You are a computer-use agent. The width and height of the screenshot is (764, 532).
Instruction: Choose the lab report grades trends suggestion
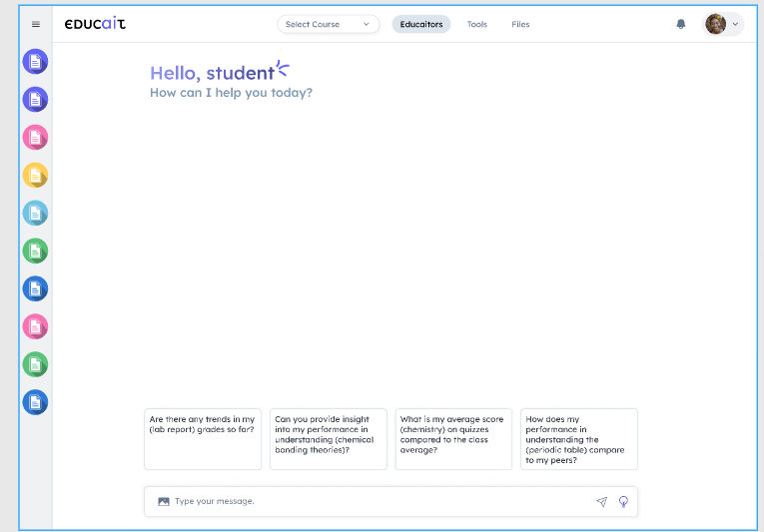[x=203, y=438]
